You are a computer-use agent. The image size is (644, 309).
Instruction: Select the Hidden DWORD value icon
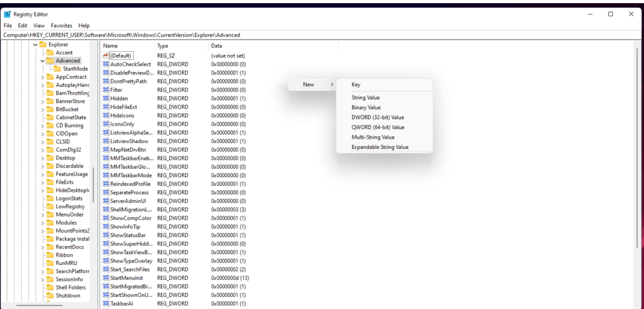(106, 98)
